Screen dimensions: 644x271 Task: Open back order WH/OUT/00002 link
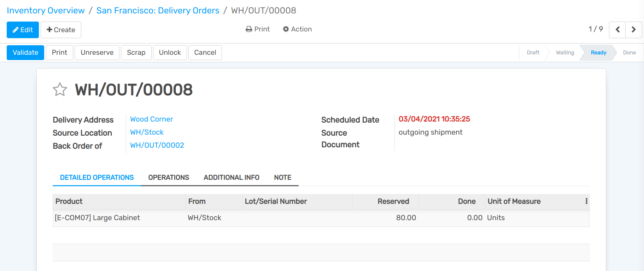tap(157, 145)
